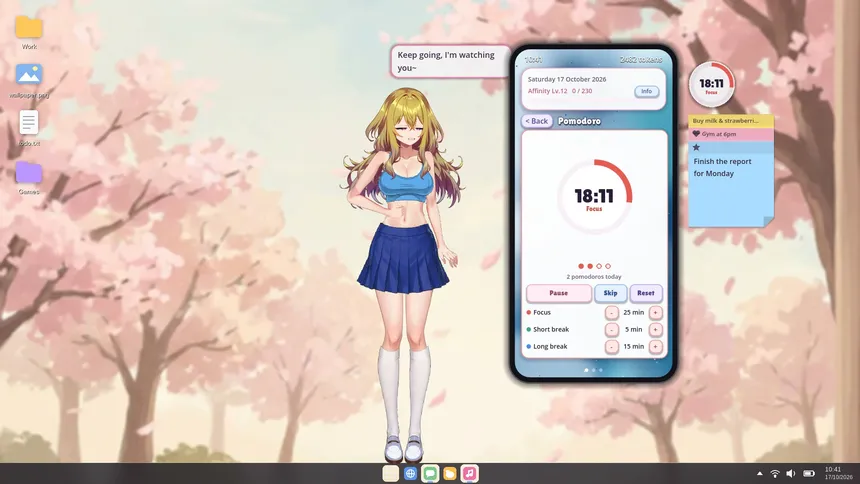Screen dimensions: 860x484
Task: Click the '25 min' Focus value
Action: [x=633, y=312]
